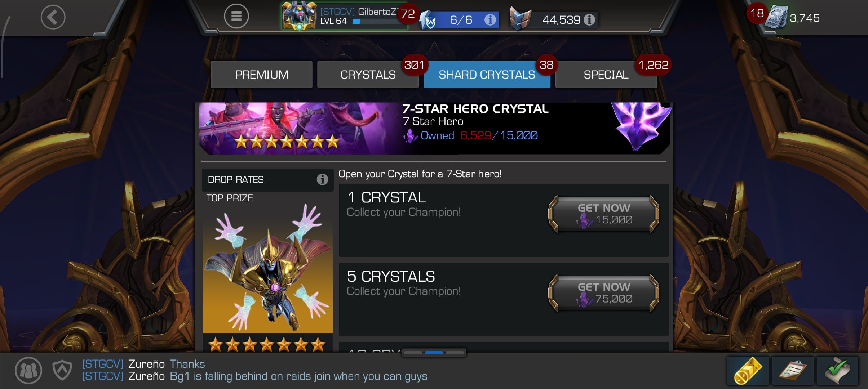Open the golden ticket icon
Screen dimensions: 868x389
[x=748, y=371]
